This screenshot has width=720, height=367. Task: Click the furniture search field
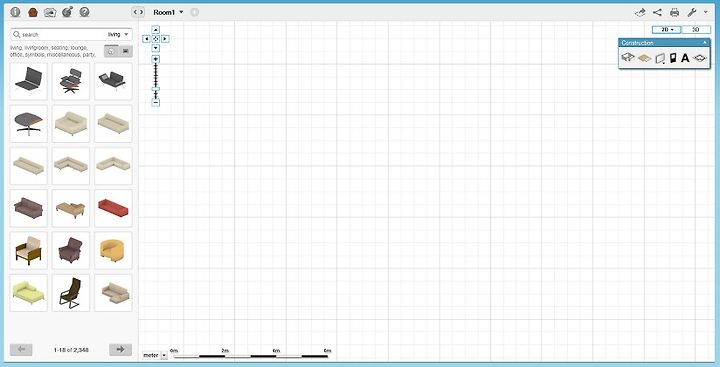pyautogui.click(x=60, y=34)
